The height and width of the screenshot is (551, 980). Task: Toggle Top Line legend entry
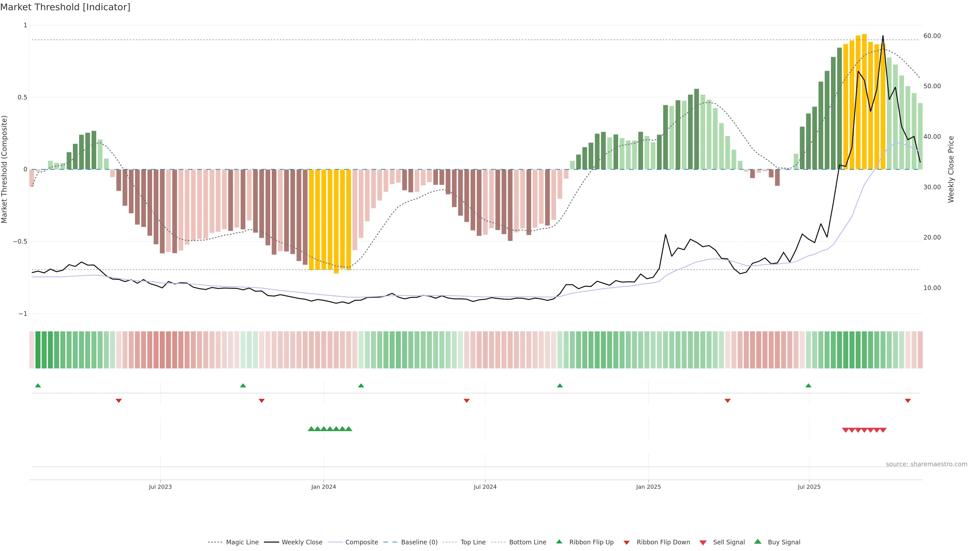point(473,542)
